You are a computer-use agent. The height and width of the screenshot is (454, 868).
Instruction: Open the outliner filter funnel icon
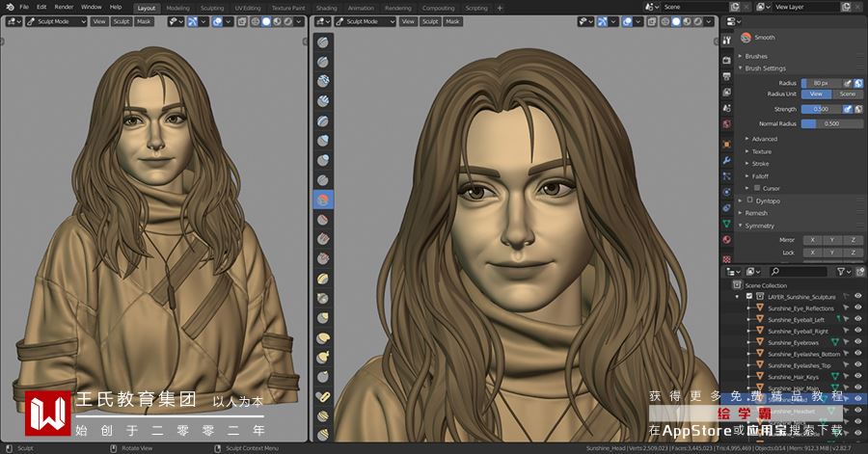pyautogui.click(x=841, y=272)
